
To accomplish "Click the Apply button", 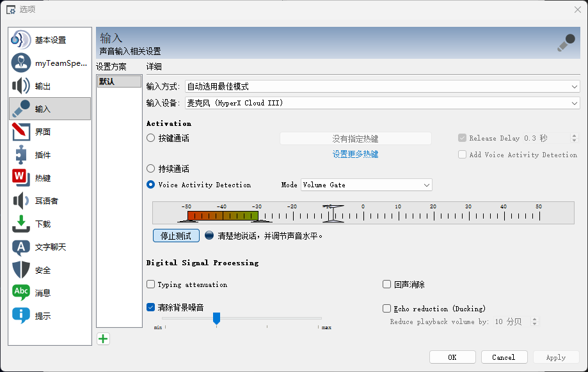I will [556, 357].
